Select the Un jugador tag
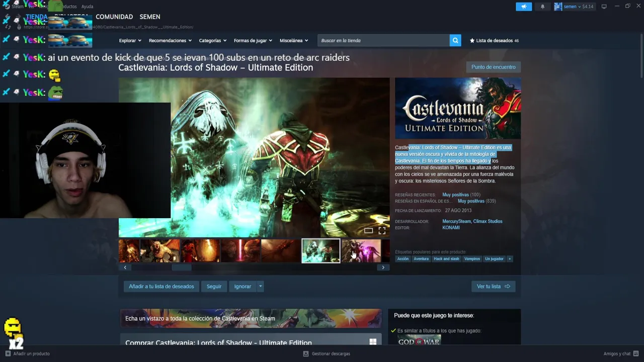 [494, 259]
